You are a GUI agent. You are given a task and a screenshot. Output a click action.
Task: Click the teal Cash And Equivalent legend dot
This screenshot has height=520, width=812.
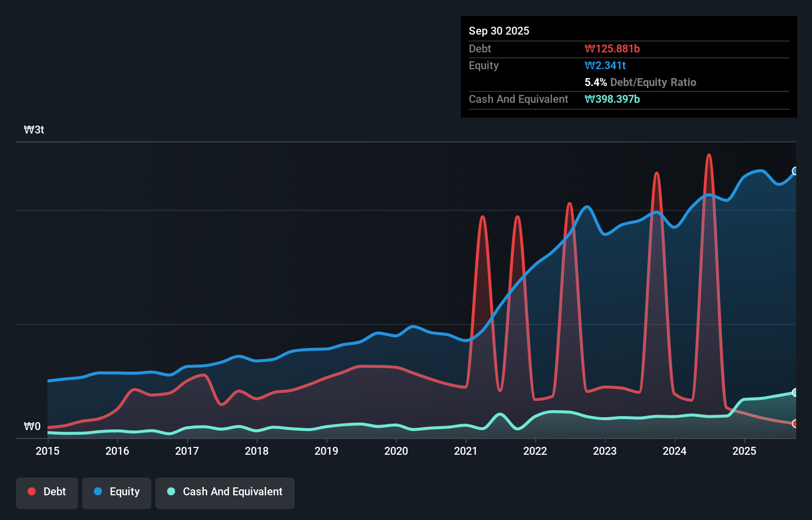tap(170, 491)
